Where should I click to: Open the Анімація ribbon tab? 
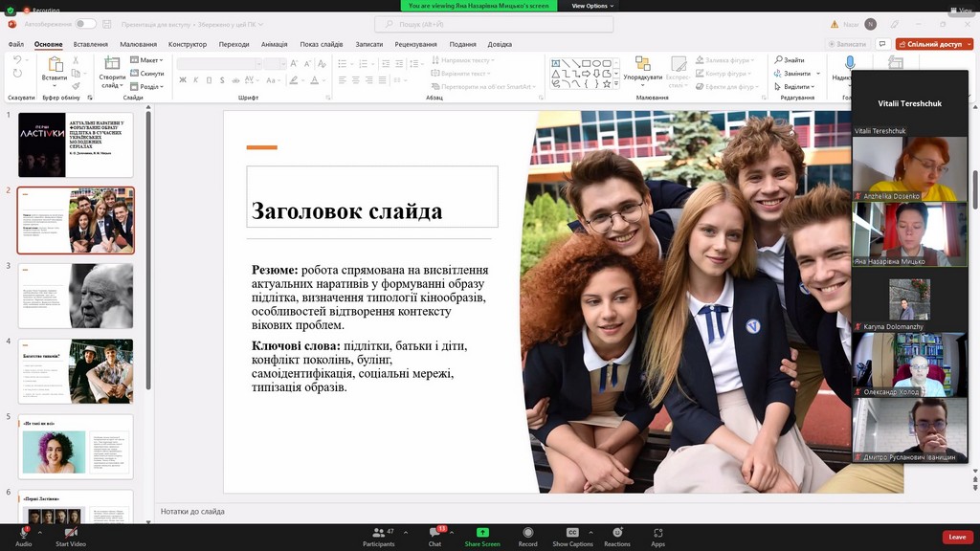274,44
